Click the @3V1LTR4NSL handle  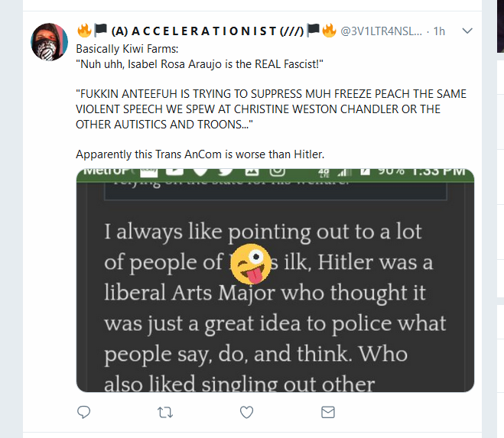(381, 31)
